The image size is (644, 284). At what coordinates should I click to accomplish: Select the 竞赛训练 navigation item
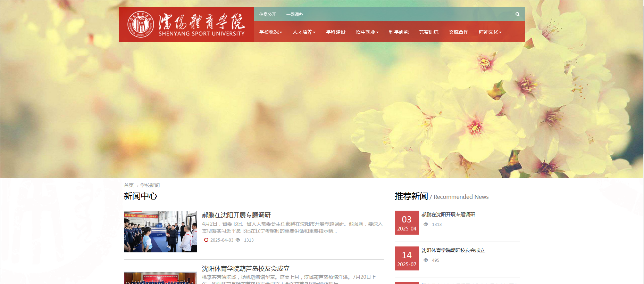point(428,32)
